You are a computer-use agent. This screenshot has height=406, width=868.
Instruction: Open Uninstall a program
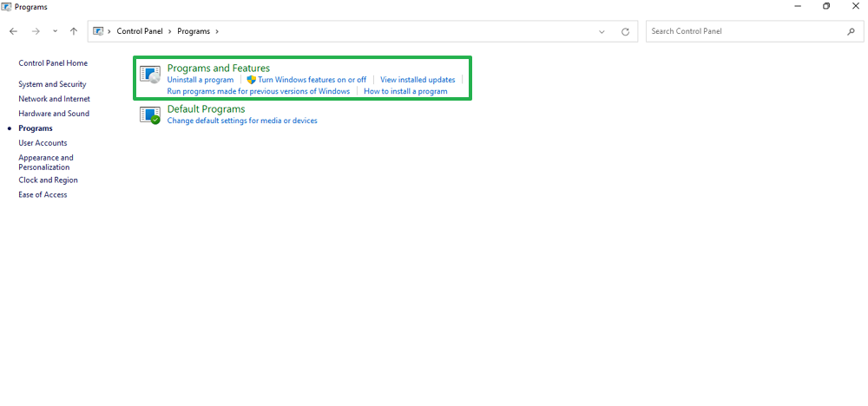[x=201, y=80]
